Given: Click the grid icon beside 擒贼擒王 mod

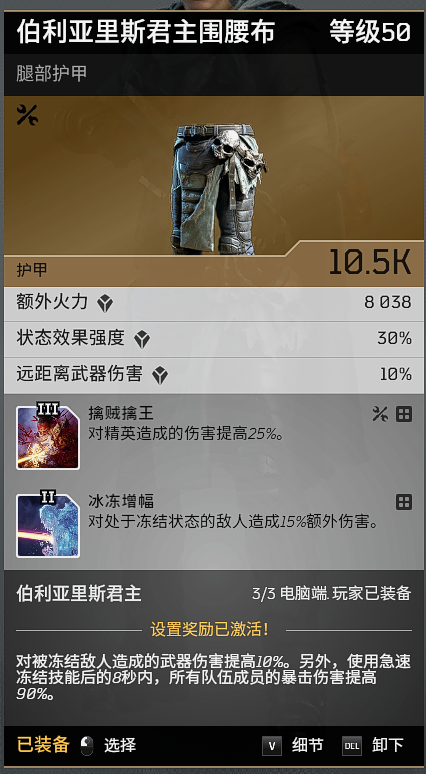Looking at the screenshot, I should [x=404, y=414].
